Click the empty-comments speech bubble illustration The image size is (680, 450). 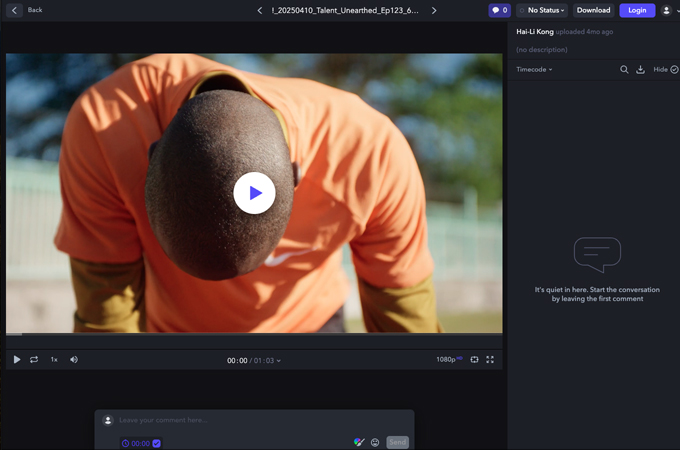coord(597,254)
